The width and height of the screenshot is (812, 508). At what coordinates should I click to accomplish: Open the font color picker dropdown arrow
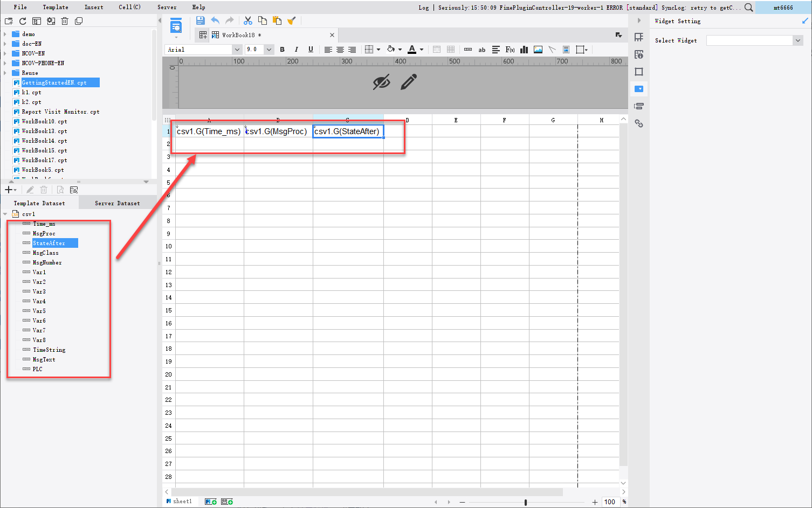point(422,50)
